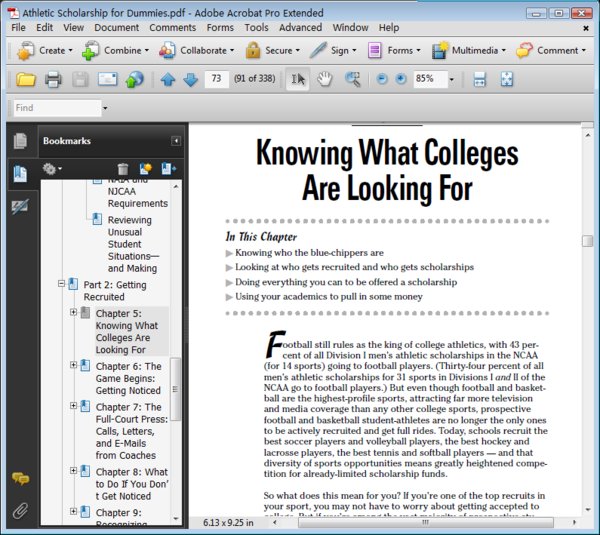600x535 pixels.
Task: Go to the previous page with the up arrow
Action: point(167,79)
